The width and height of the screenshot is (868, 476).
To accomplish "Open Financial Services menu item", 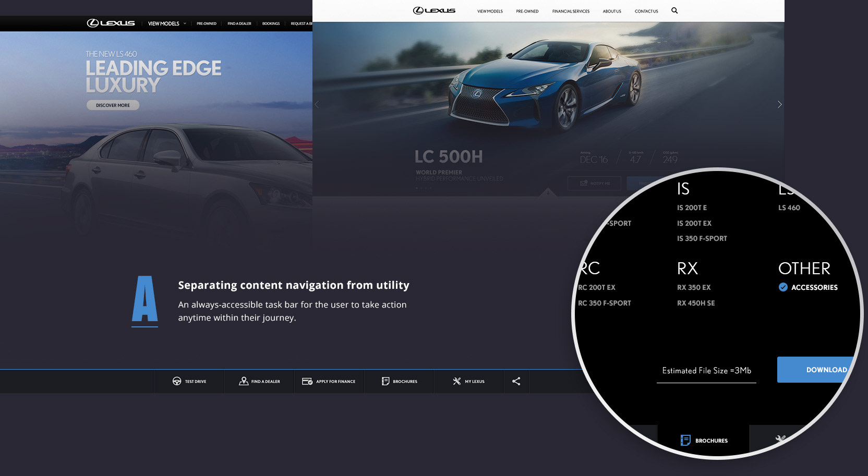I will pyautogui.click(x=571, y=11).
